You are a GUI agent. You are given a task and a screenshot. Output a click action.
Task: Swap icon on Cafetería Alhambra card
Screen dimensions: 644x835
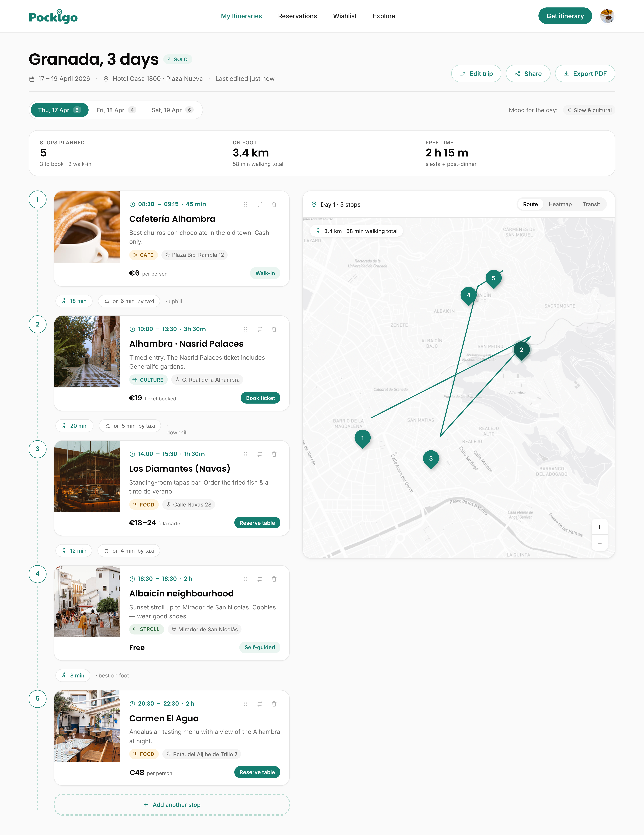(260, 205)
